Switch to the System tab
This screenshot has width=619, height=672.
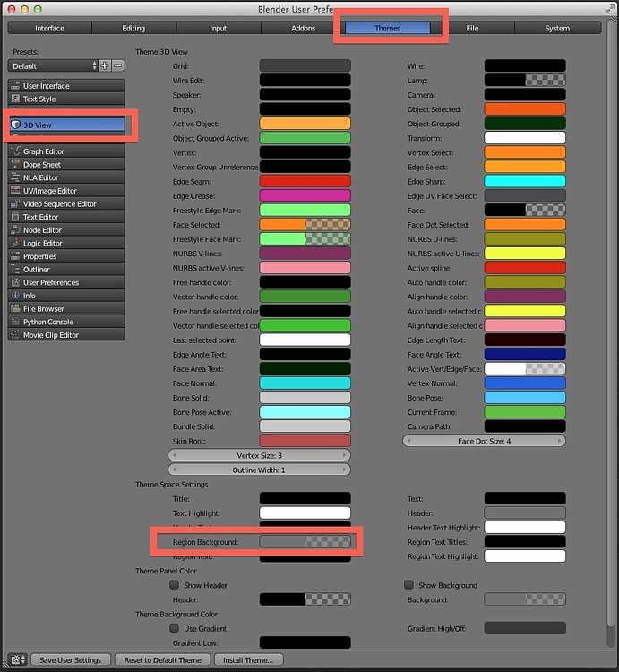pos(557,28)
